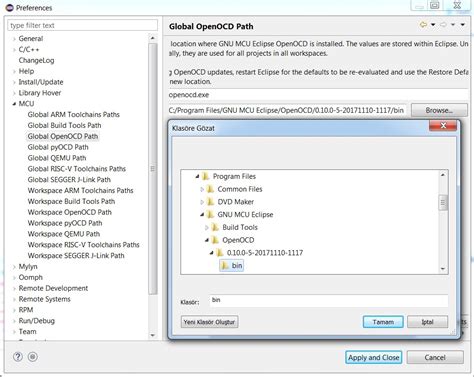Select Workspace QEMU Path

click(64, 234)
